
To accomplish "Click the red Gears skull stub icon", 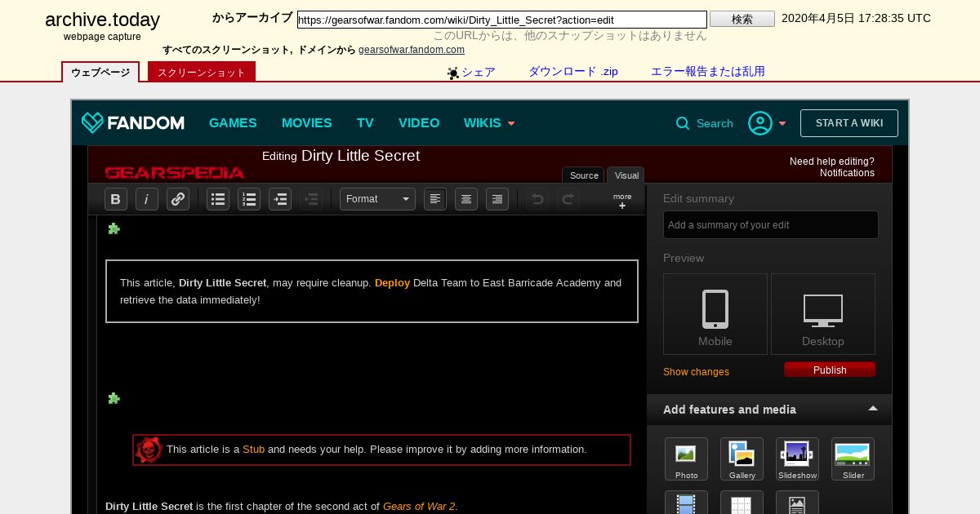I will pyautogui.click(x=149, y=450).
